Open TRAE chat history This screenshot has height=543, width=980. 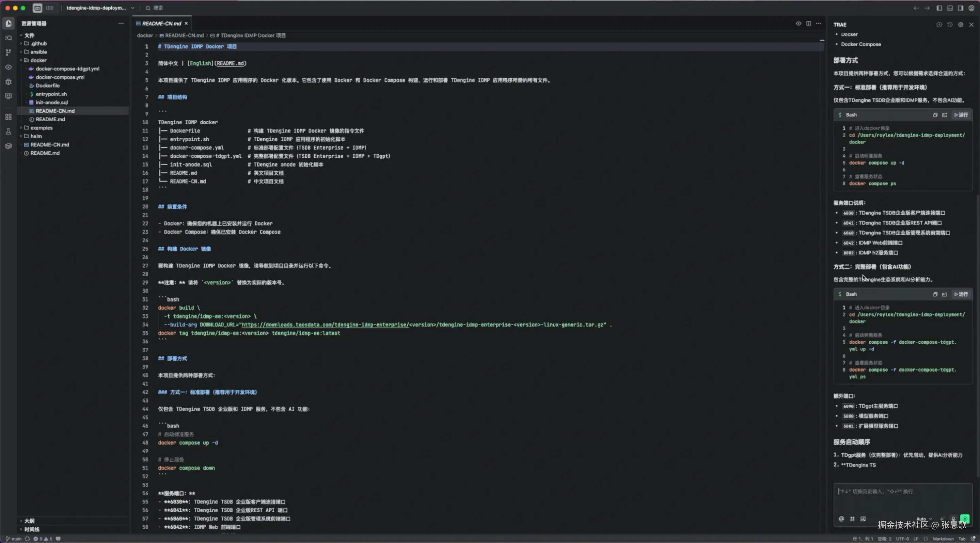[x=950, y=25]
